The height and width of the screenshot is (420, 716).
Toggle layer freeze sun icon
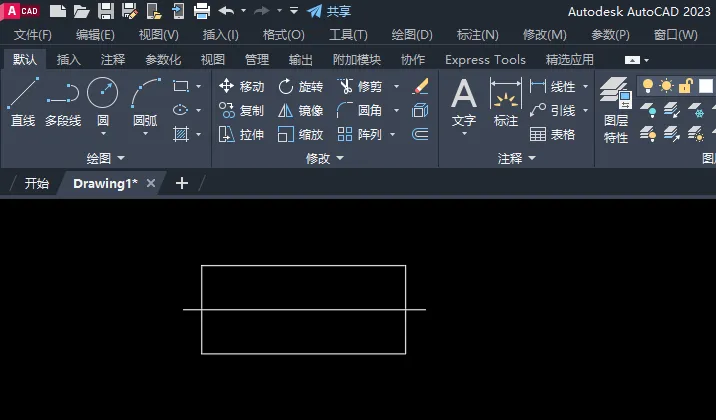pos(666,86)
